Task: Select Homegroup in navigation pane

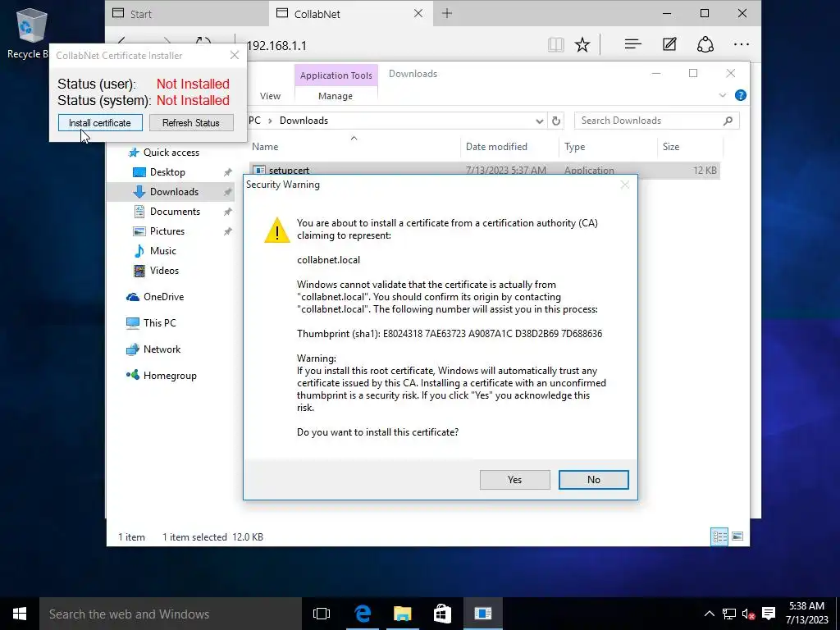Action: point(169,376)
